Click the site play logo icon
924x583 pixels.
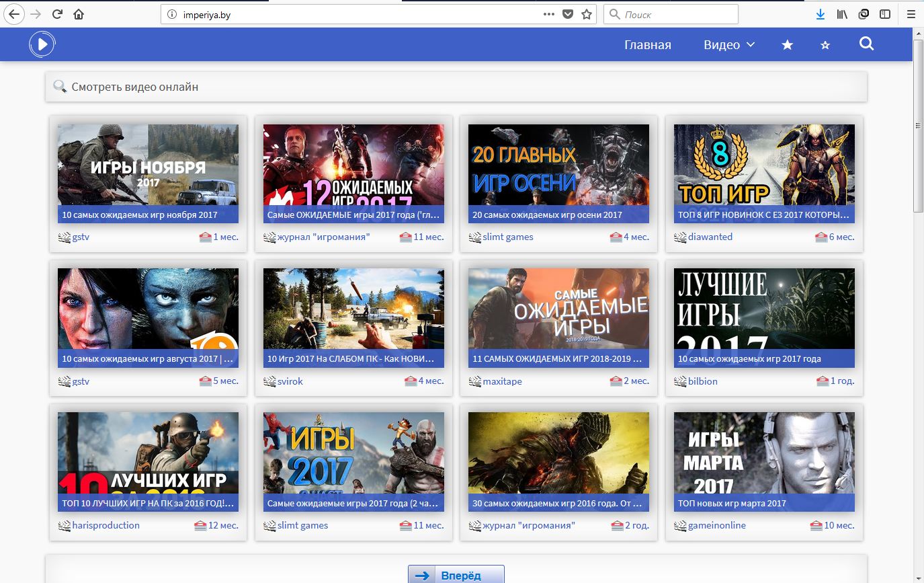coord(42,44)
